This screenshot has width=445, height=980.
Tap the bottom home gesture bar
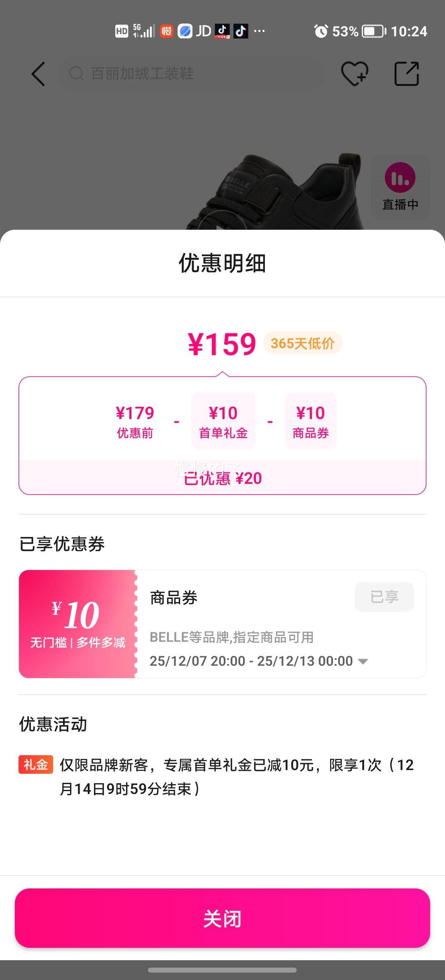click(x=222, y=970)
